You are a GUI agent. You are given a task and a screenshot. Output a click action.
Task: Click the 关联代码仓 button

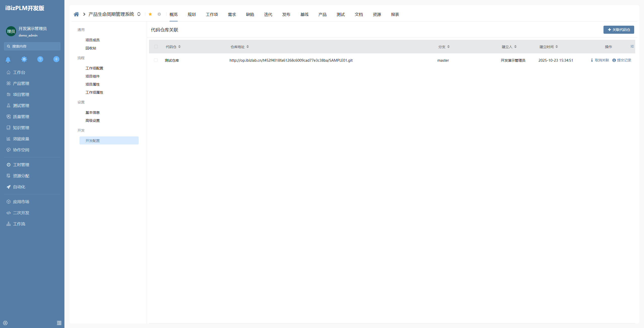[x=619, y=30]
